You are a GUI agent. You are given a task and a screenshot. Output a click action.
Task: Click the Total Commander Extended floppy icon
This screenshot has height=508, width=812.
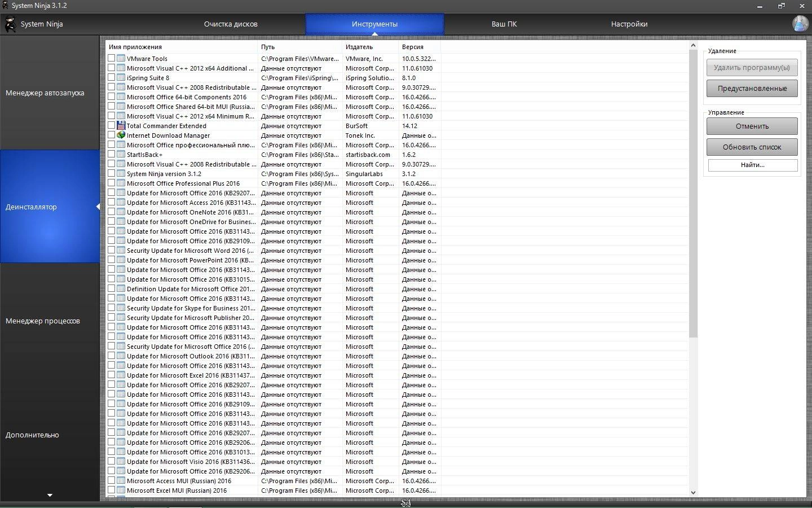[121, 125]
